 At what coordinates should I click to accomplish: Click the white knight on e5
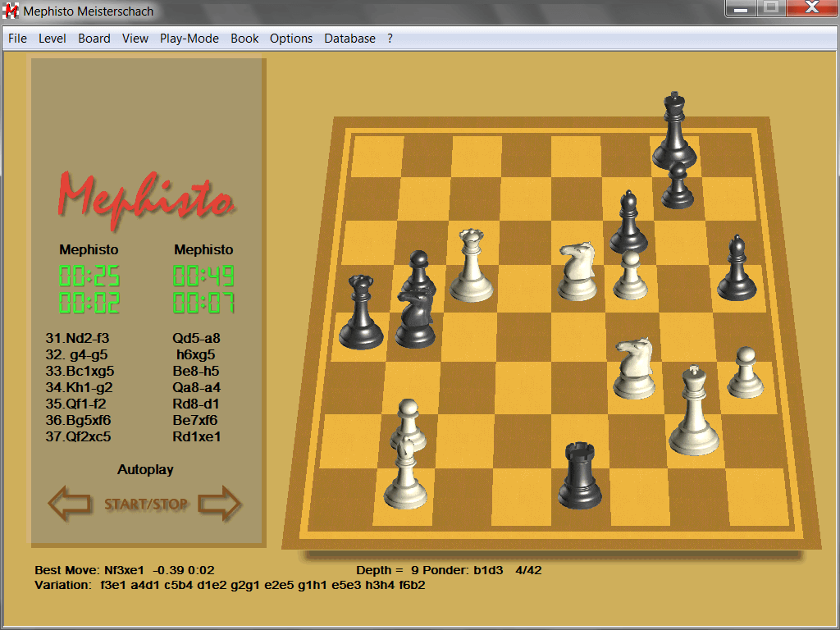[x=577, y=271]
